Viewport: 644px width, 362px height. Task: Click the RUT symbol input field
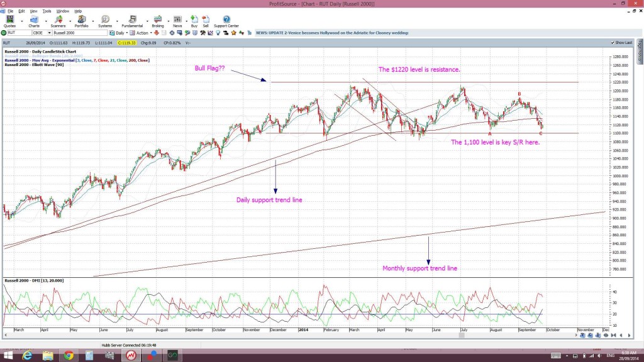19,33
